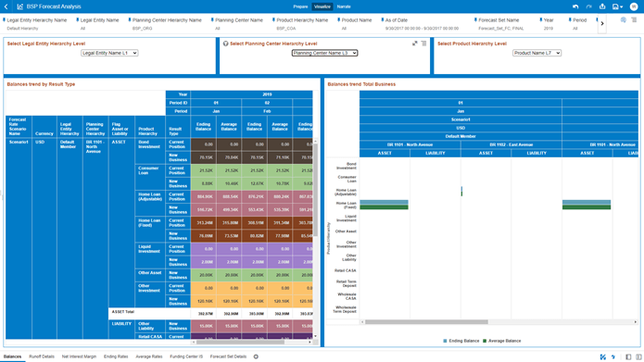Image resolution: width=644 pixels, height=362 pixels.
Task: Add a new canvas with the plus icon
Action: [256, 356]
